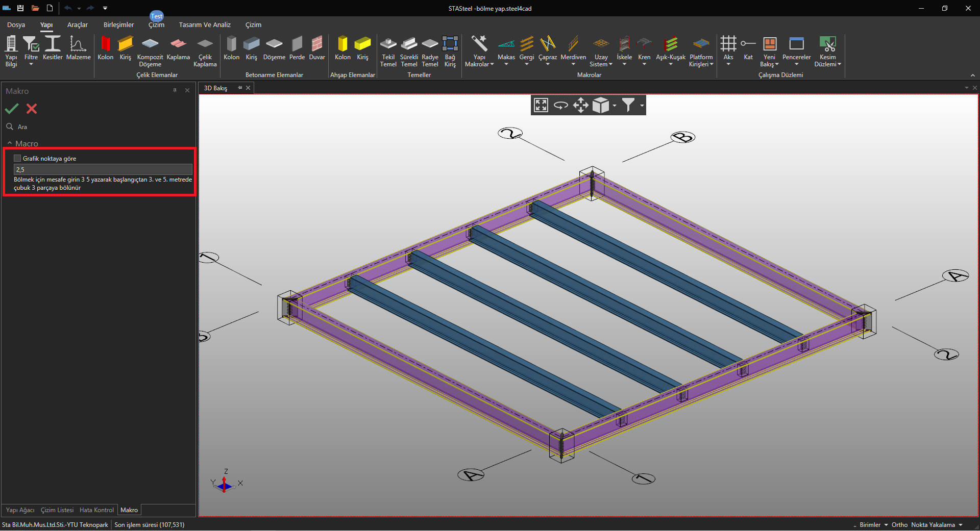Open the Tasarım Ve Analiz ribbon tab
Screen dimensions: 980x531
[205, 24]
